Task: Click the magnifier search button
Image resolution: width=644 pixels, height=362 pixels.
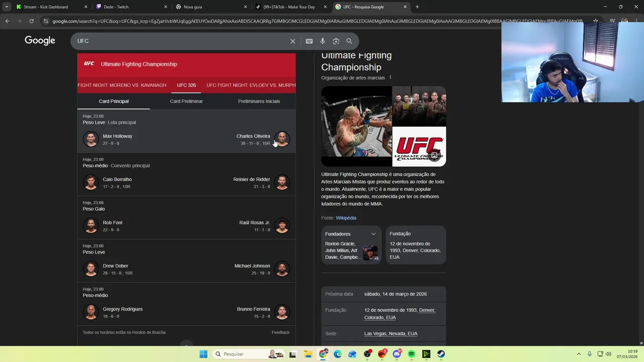Action: point(349,41)
